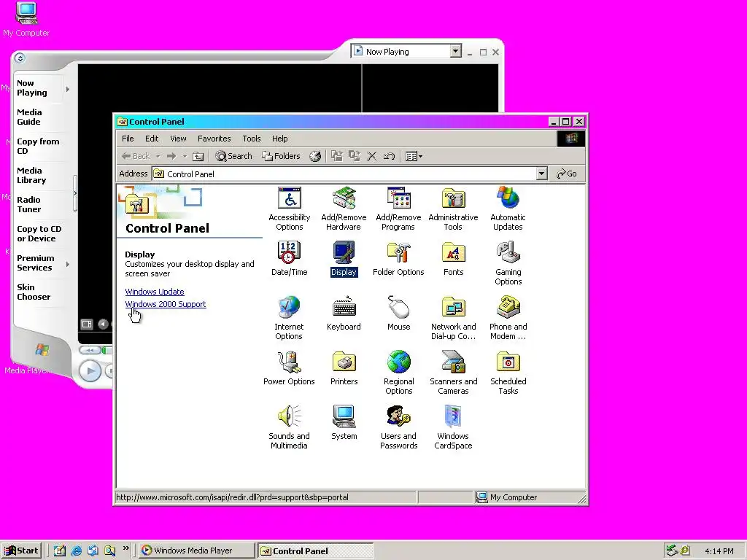The width and height of the screenshot is (747, 560).
Task: Open Phone and Modem Options
Action: [508, 318]
